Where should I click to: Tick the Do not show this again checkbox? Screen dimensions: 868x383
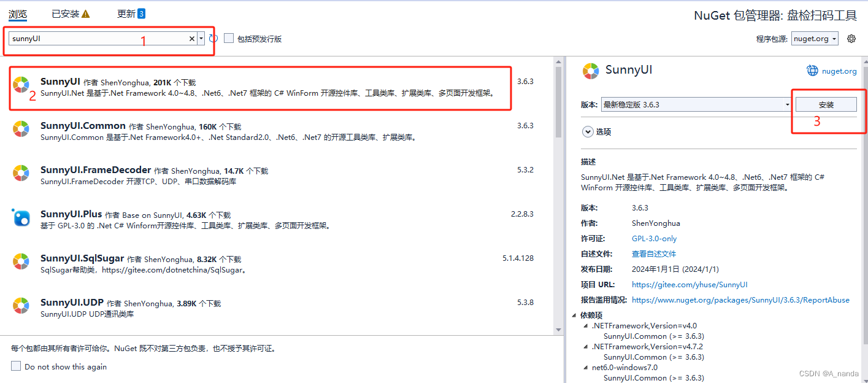pyautogui.click(x=16, y=366)
